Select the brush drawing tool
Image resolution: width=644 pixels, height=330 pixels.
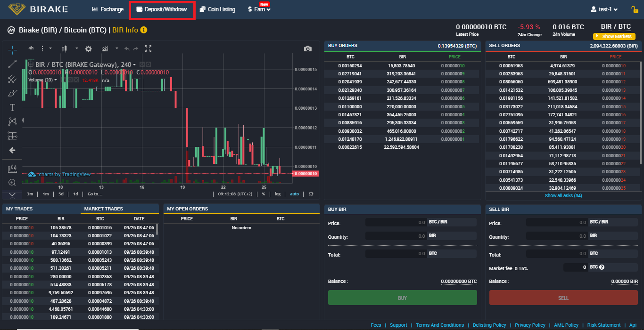click(x=13, y=93)
